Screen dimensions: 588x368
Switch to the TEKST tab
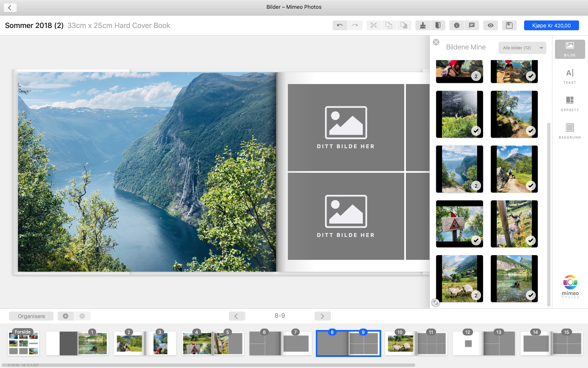pos(570,77)
